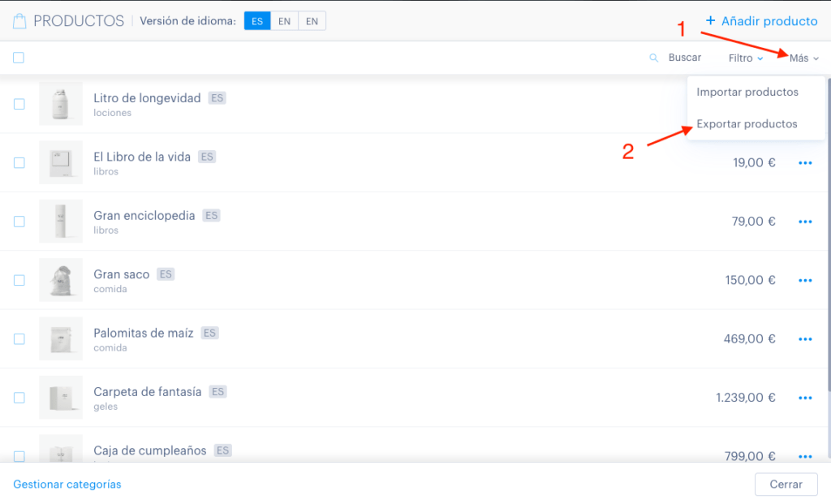Open three-dot menu for Palomitas de maíz
Viewport: 831px width, 504px height.
805,339
